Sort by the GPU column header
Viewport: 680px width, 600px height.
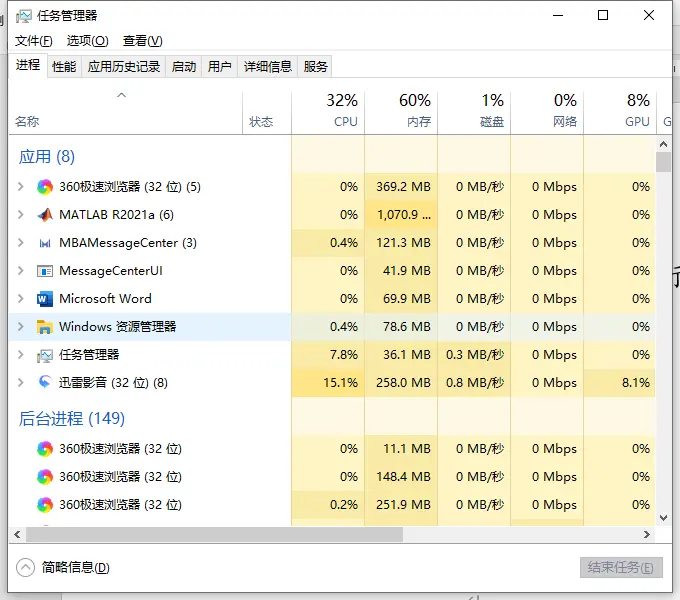(x=620, y=112)
